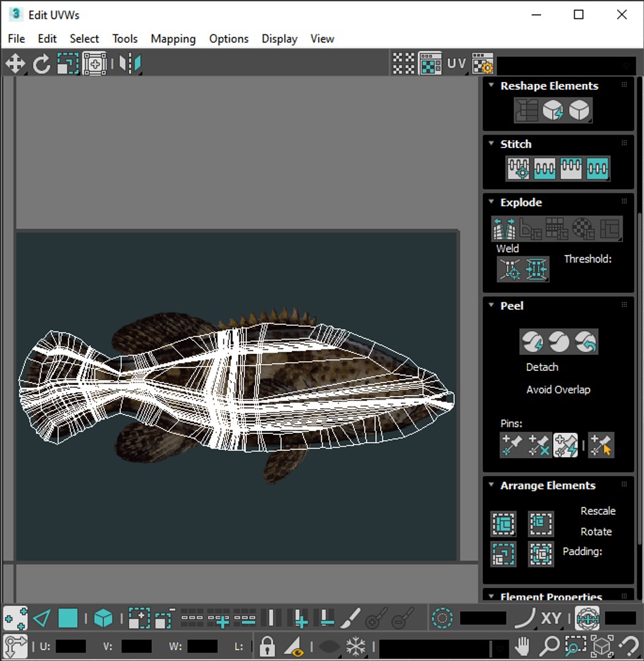
Task: Click Break icon with teal arrows in Explode
Action: click(504, 228)
